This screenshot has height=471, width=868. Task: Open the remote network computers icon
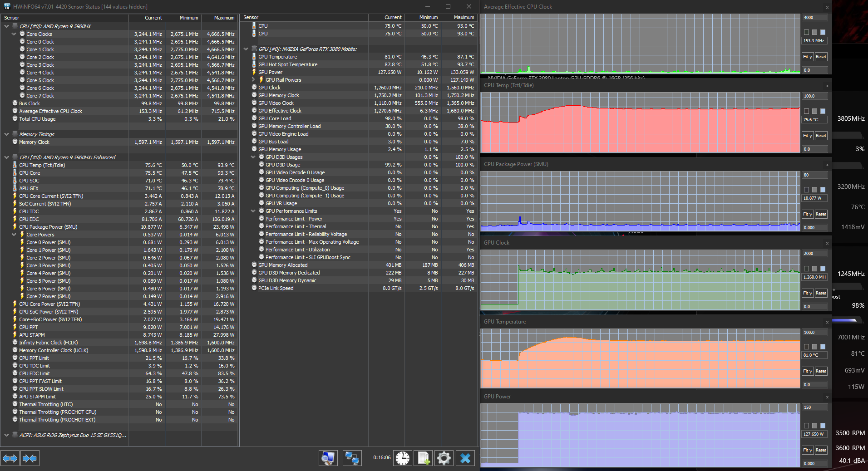click(352, 458)
